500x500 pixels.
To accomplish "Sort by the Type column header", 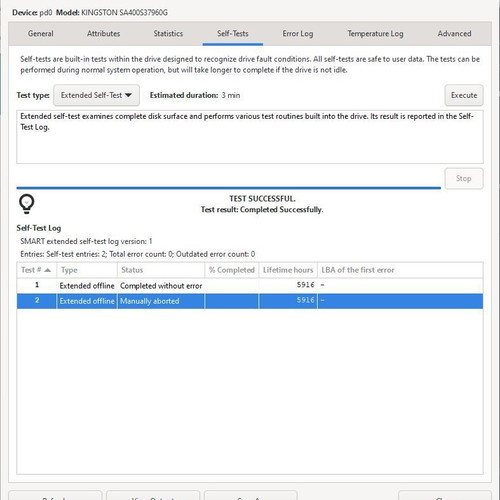I will click(87, 270).
